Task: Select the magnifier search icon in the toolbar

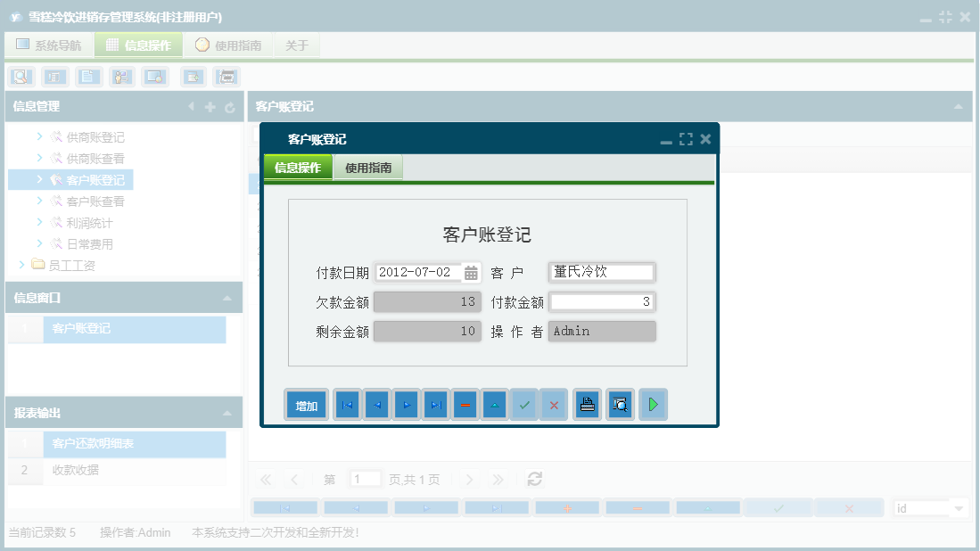Action: pyautogui.click(x=20, y=77)
